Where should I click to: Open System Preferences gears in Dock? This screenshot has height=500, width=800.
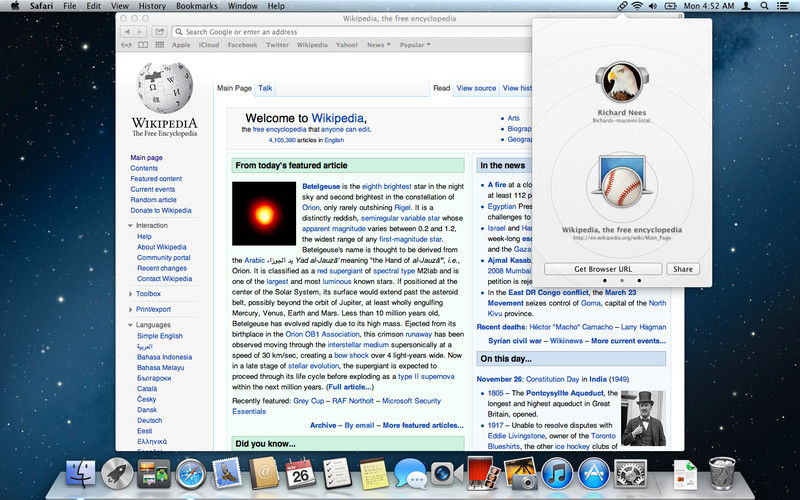[630, 474]
